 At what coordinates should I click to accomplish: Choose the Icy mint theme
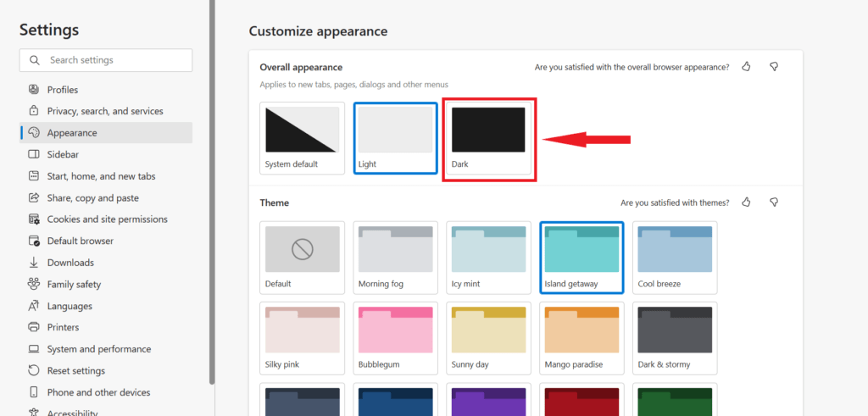point(488,258)
